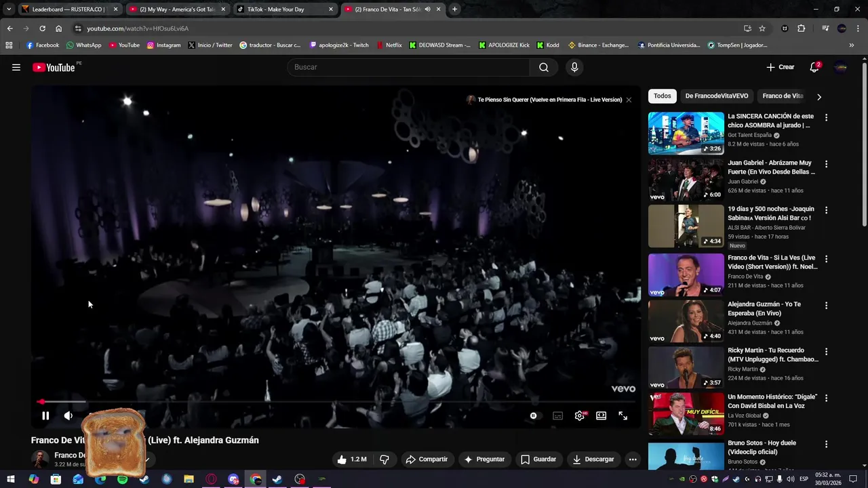Click the search magnifier button

[x=544, y=67]
